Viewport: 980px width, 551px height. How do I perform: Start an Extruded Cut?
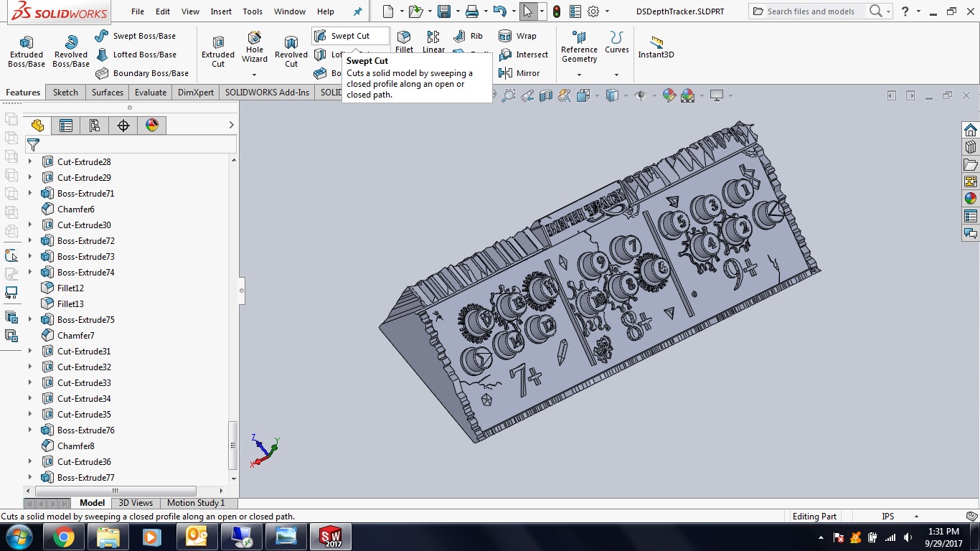click(218, 52)
